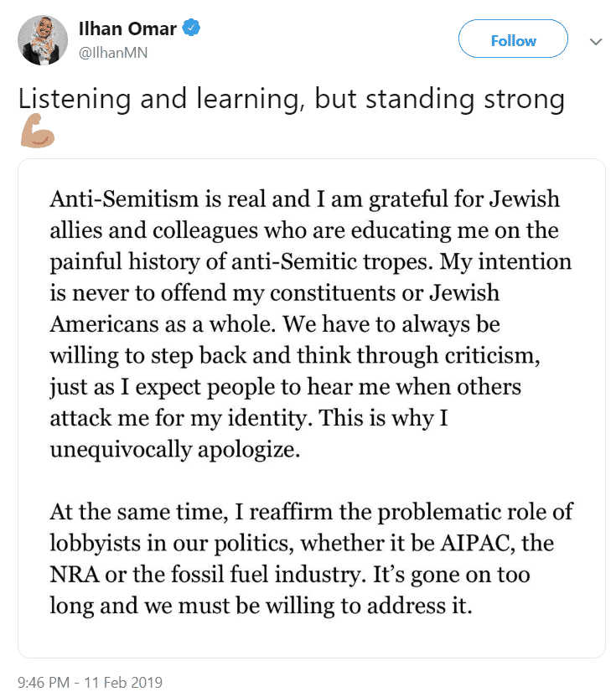Click the 'fossil fuel industry' phrase
This screenshot has height=697, width=616.
pyautogui.click(x=268, y=575)
